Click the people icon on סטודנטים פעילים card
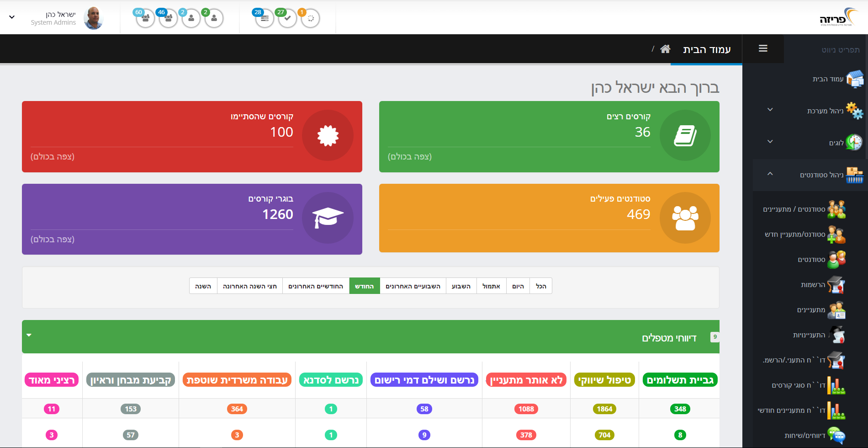 pos(685,218)
